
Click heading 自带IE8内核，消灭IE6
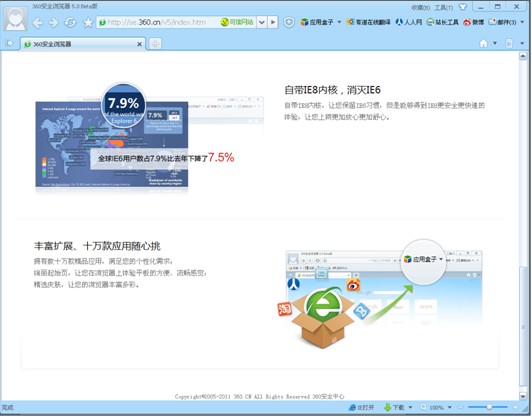pos(332,90)
